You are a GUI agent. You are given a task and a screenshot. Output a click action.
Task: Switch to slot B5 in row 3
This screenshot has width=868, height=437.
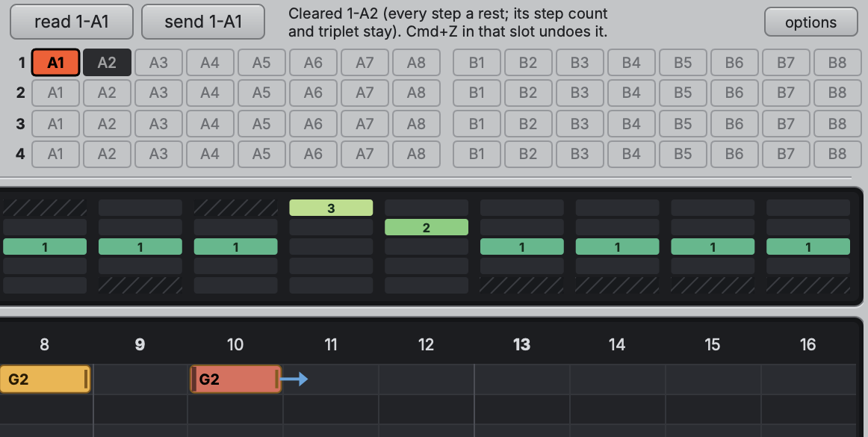click(x=683, y=123)
